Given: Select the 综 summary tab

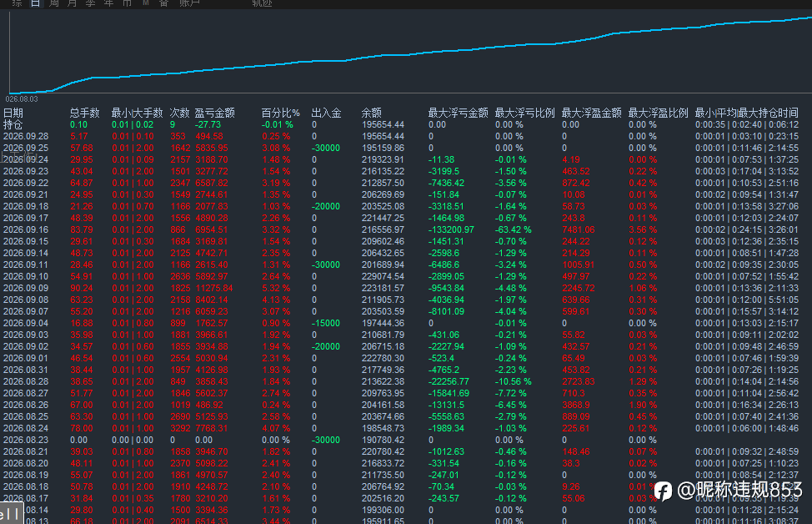Looking at the screenshot, I should point(17,3).
